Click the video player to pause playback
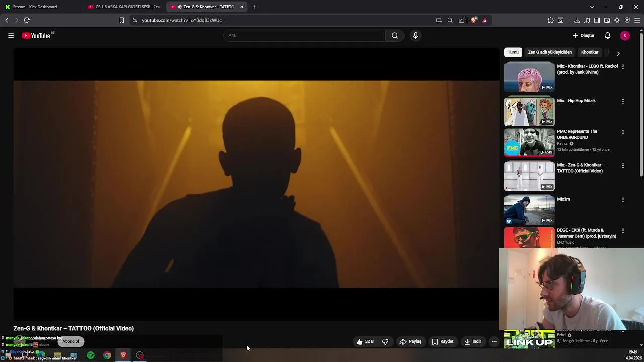 point(256,184)
